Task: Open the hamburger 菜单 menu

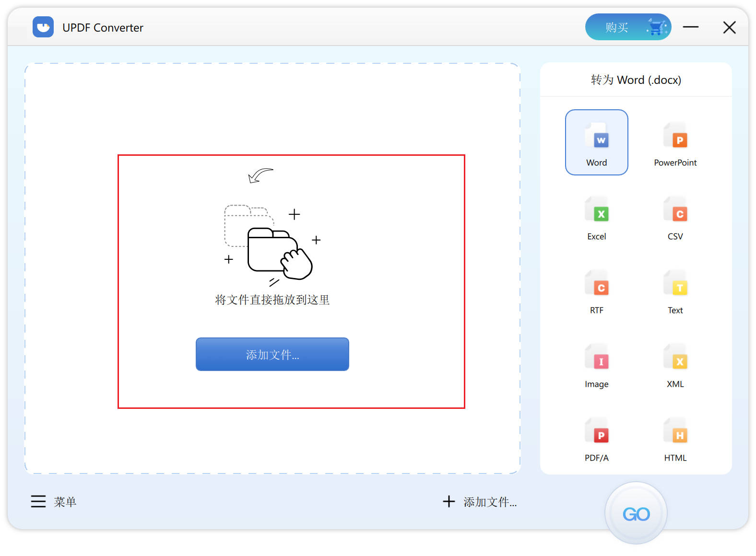Action: point(54,501)
